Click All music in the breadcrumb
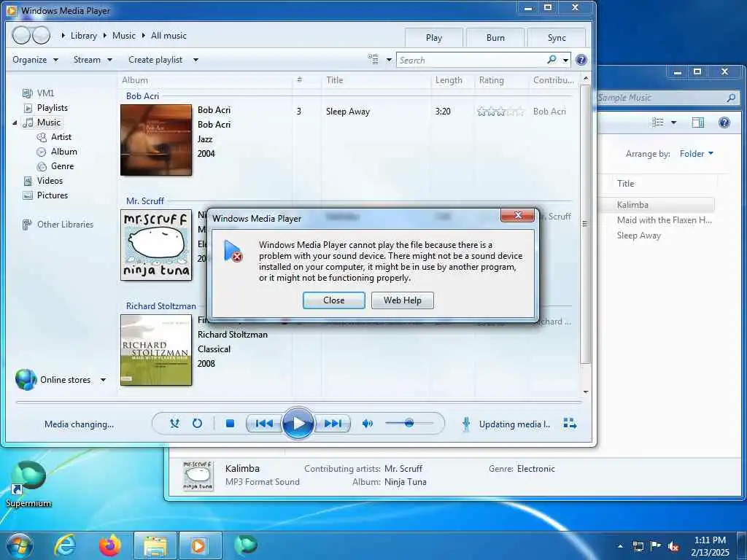 pos(169,36)
